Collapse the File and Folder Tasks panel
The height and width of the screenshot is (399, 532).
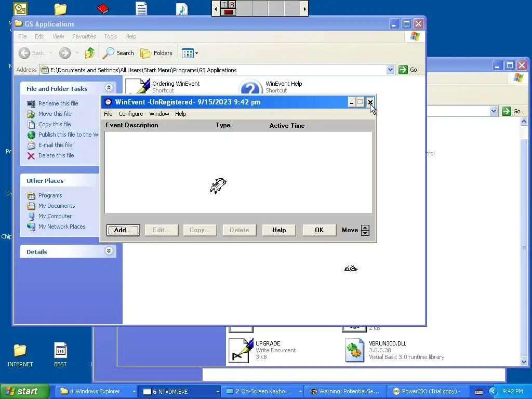click(109, 88)
